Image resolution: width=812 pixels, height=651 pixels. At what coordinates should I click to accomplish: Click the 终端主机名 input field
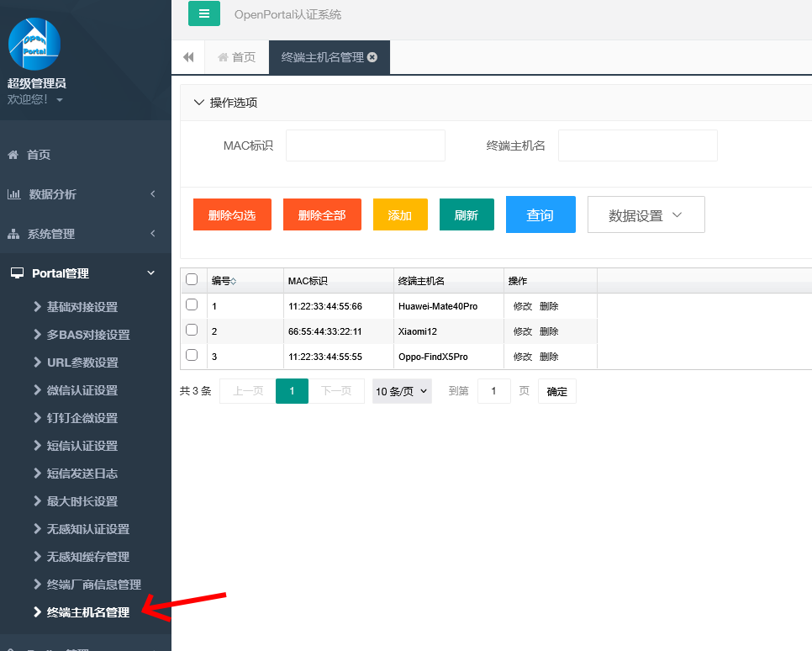(x=638, y=146)
